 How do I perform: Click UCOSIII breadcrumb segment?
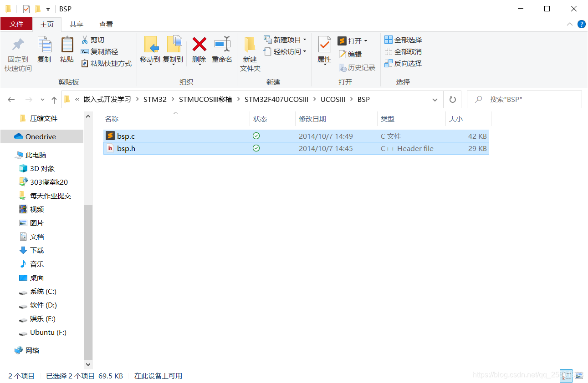333,99
